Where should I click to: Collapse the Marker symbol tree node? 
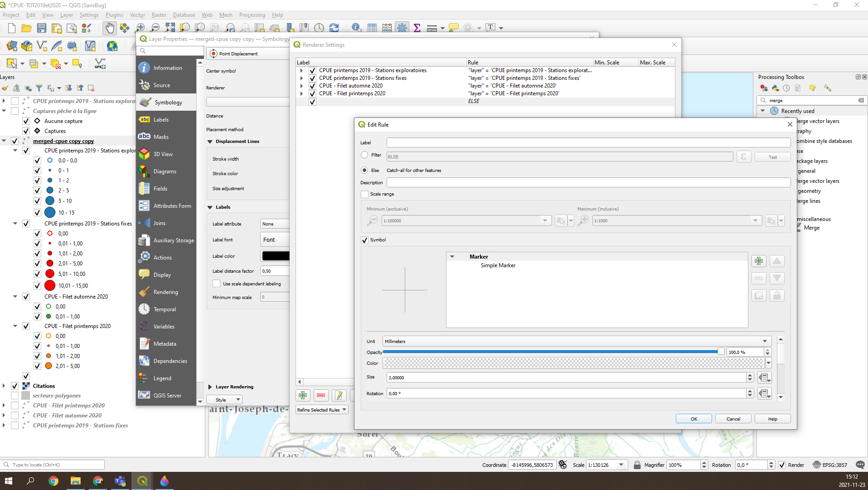452,256
